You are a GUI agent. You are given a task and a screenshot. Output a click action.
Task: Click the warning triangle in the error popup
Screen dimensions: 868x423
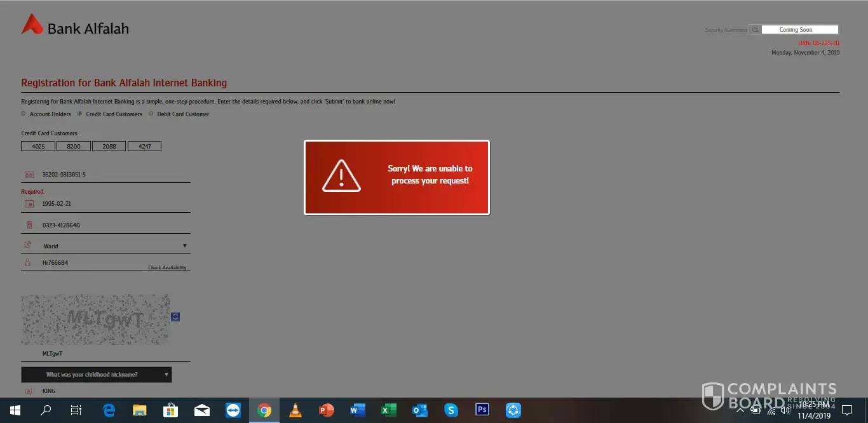(341, 176)
